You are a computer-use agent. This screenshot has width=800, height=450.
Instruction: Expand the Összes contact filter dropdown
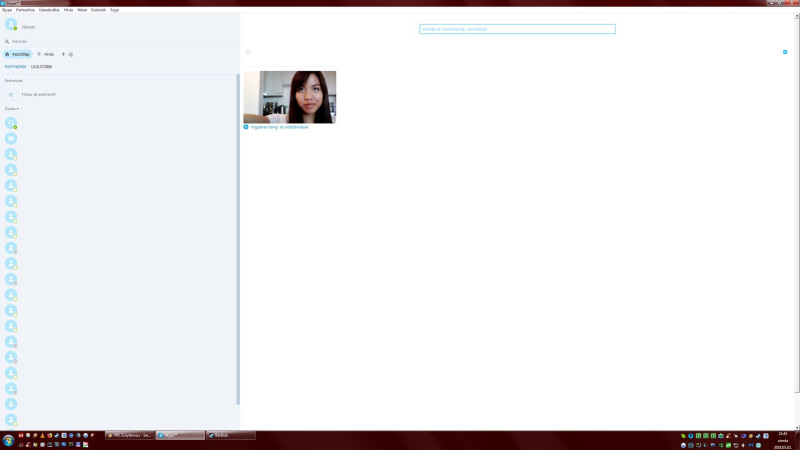[x=12, y=109]
